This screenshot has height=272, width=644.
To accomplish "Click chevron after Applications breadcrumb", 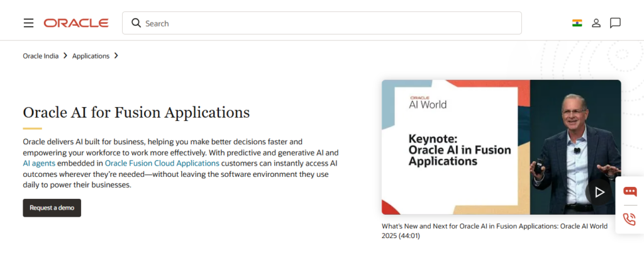I will click(116, 55).
